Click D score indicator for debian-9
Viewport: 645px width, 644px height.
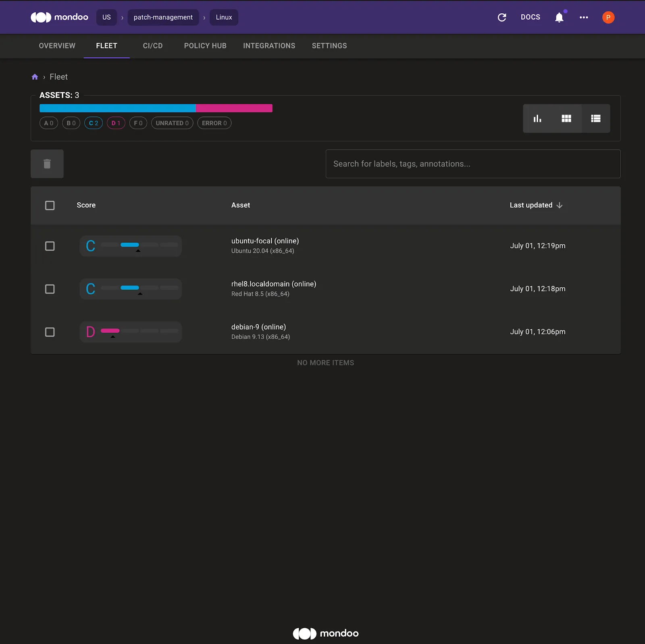[x=131, y=332]
